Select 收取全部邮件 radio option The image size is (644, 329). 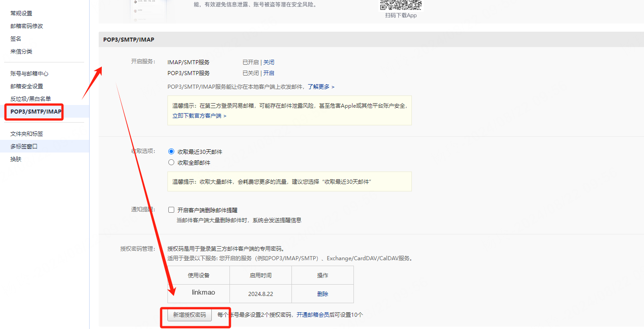coord(171,162)
